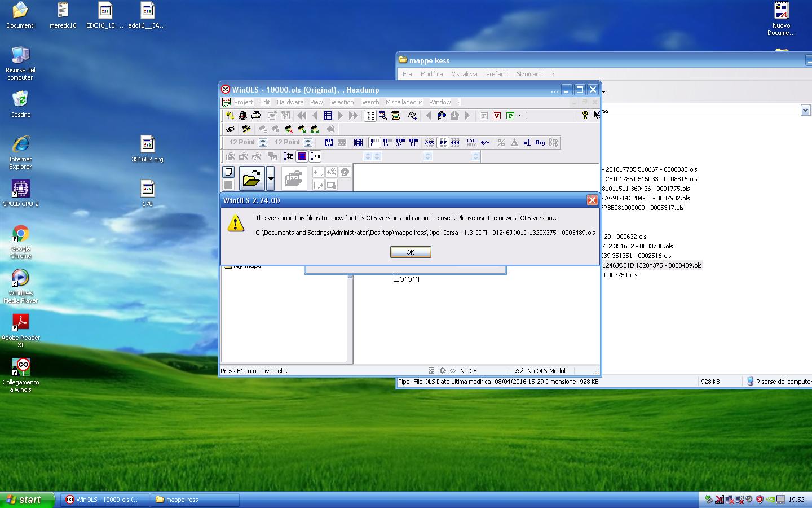This screenshot has width=812, height=508.
Task: Close the WinOLS 2.24.00 error dialog
Action: point(592,200)
